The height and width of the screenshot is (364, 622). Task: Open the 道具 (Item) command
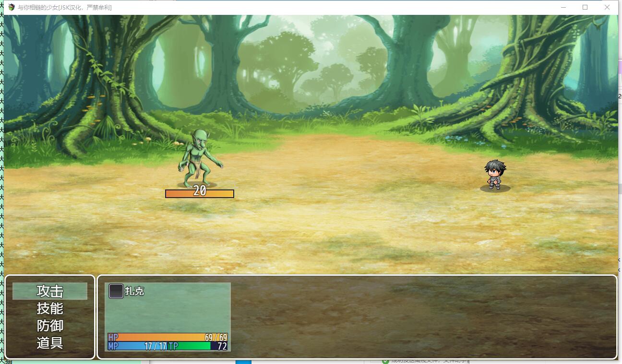click(x=50, y=343)
